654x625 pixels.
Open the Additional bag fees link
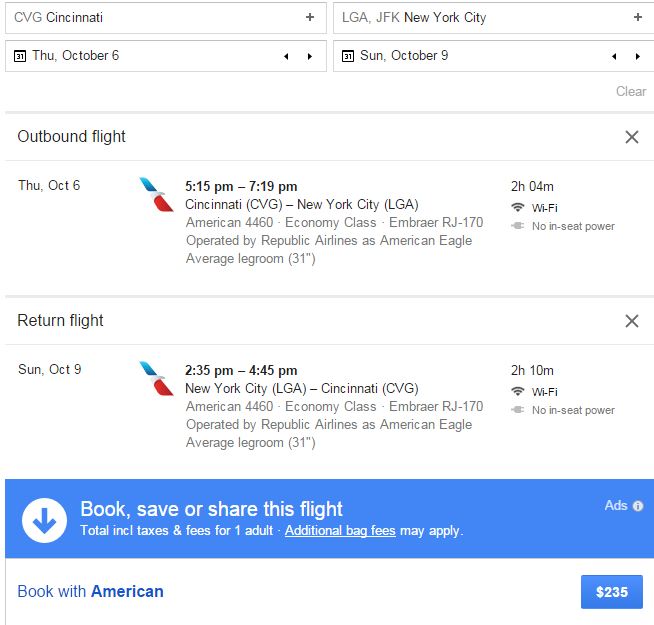[x=340, y=531]
